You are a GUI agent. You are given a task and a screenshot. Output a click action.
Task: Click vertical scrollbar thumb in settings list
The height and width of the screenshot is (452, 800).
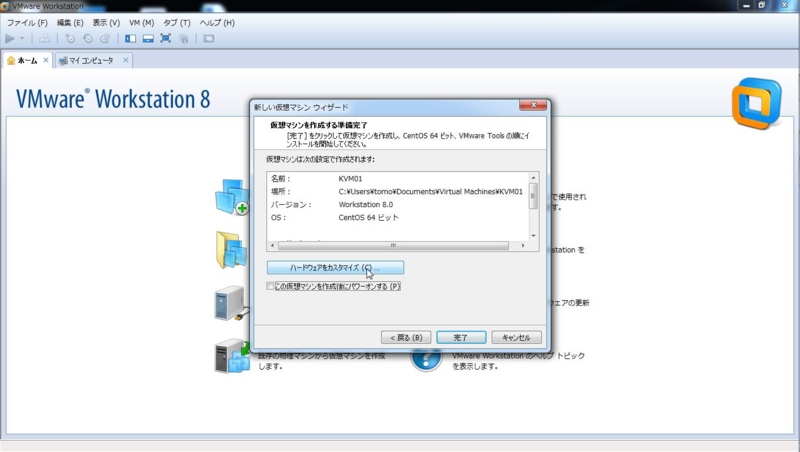click(534, 196)
